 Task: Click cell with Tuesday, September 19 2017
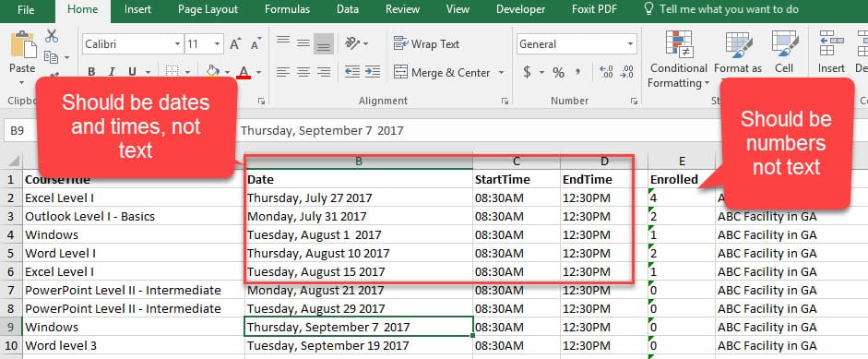click(359, 346)
